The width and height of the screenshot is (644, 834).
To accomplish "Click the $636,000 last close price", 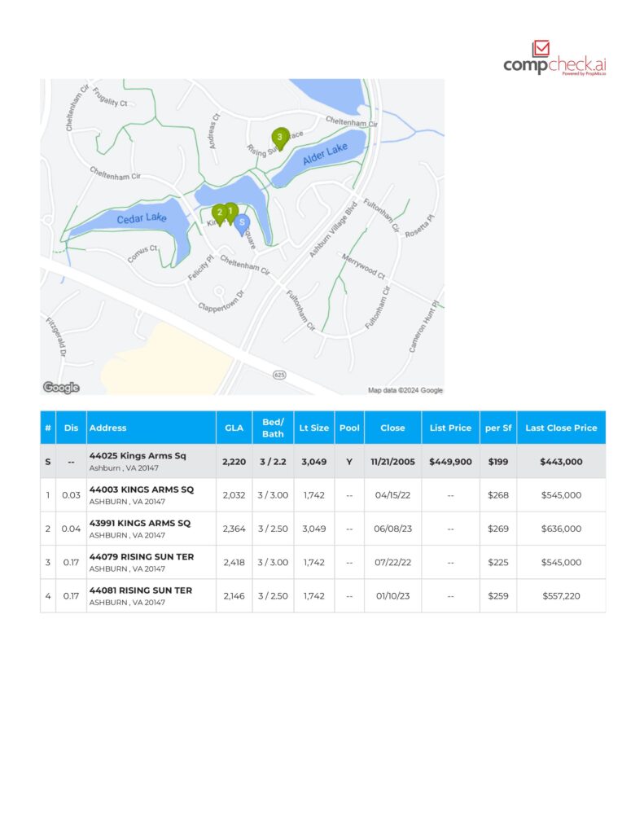I will tap(561, 529).
